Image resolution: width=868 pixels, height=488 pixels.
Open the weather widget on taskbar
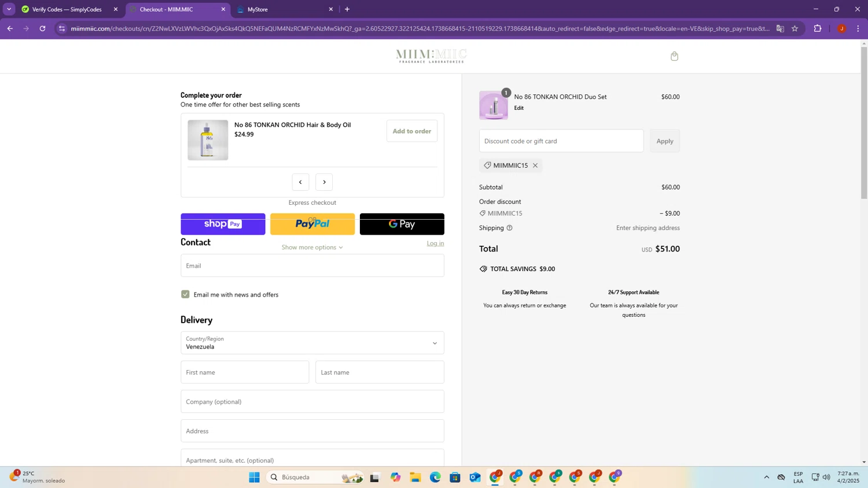38,477
